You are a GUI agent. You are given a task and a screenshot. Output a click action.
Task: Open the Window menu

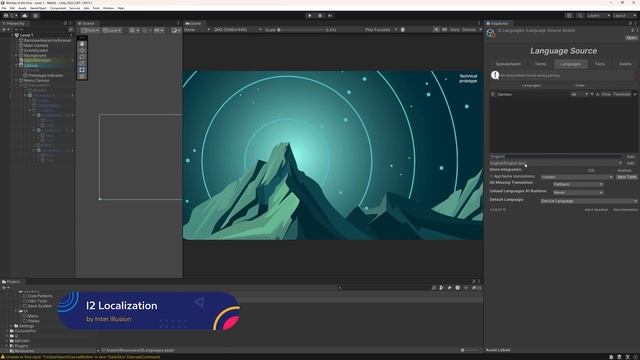108,8
